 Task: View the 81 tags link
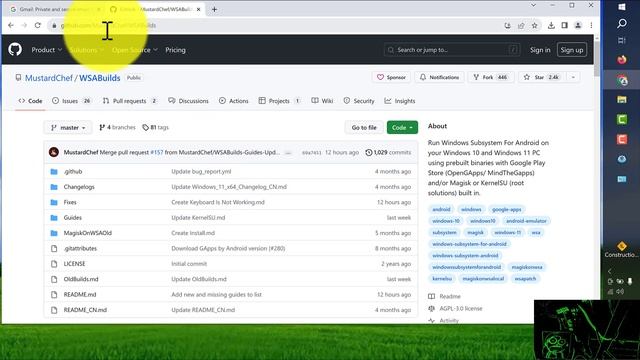pos(156,128)
